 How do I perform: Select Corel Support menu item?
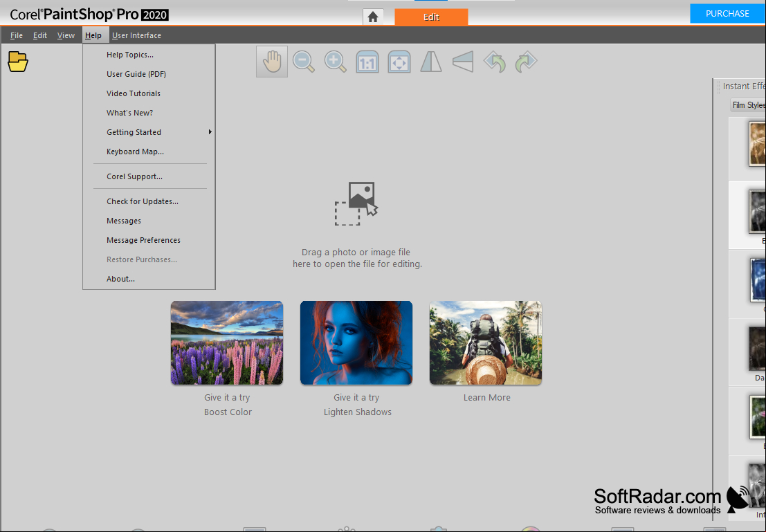click(149, 176)
